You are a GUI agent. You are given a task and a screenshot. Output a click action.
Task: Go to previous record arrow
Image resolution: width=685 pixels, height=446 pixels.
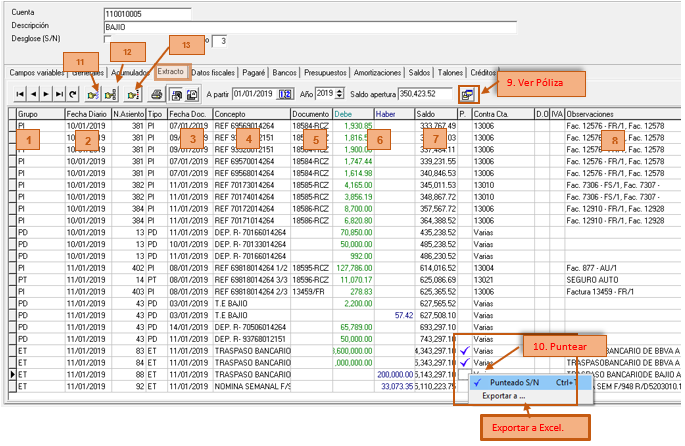[x=33, y=94]
